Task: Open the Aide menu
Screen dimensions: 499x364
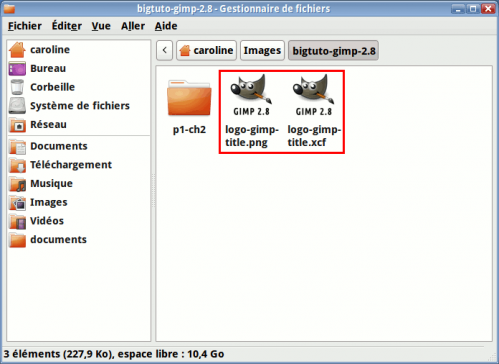Action: (x=166, y=26)
